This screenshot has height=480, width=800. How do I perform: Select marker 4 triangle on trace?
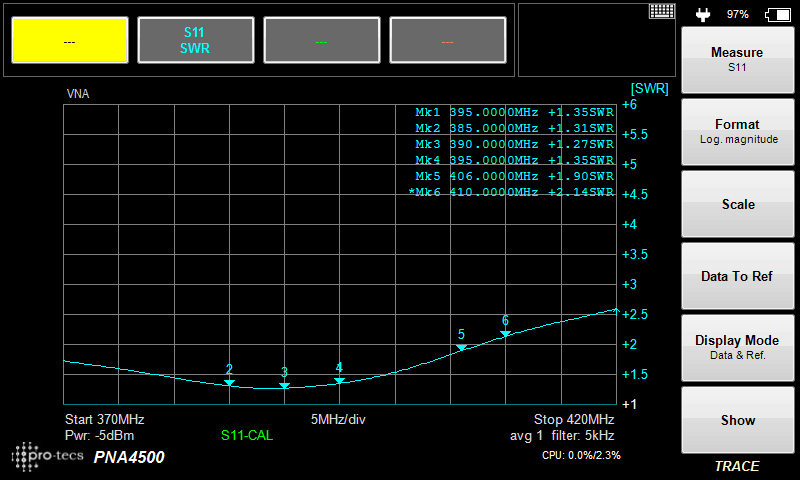click(339, 380)
